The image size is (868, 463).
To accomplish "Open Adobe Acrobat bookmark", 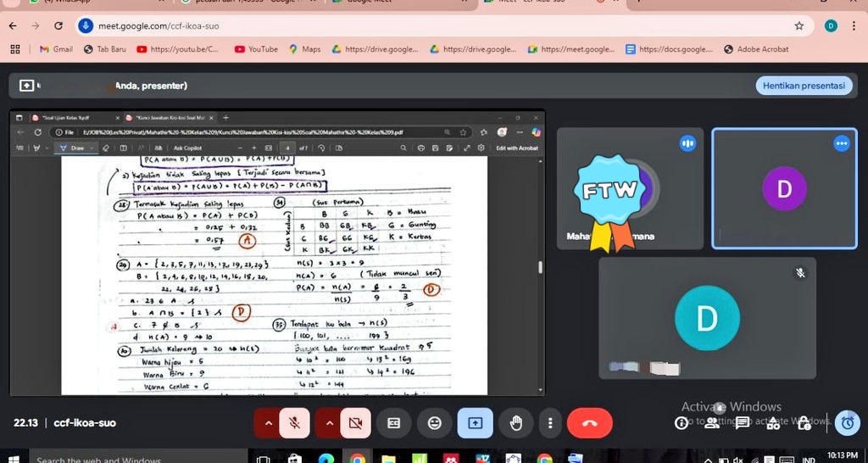I will coord(756,49).
